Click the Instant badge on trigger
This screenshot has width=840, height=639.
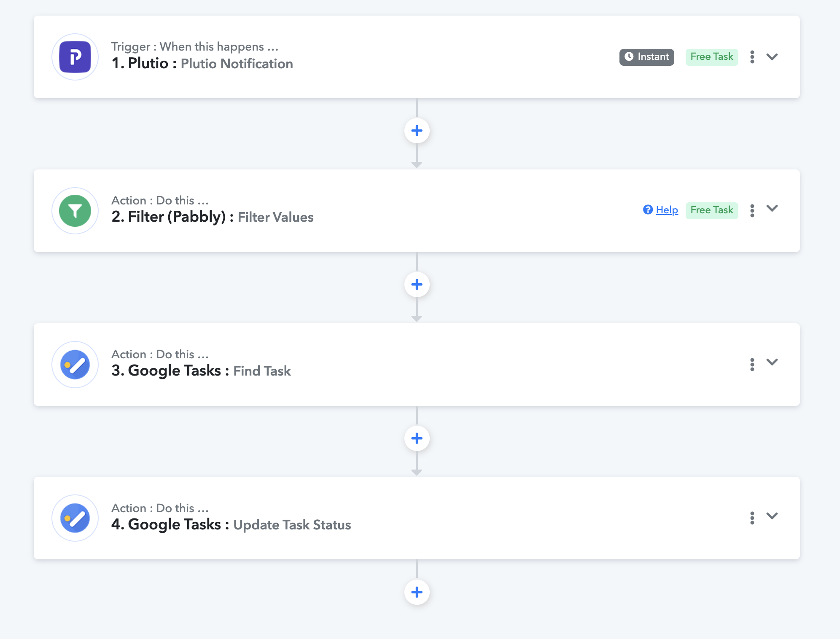(x=647, y=57)
